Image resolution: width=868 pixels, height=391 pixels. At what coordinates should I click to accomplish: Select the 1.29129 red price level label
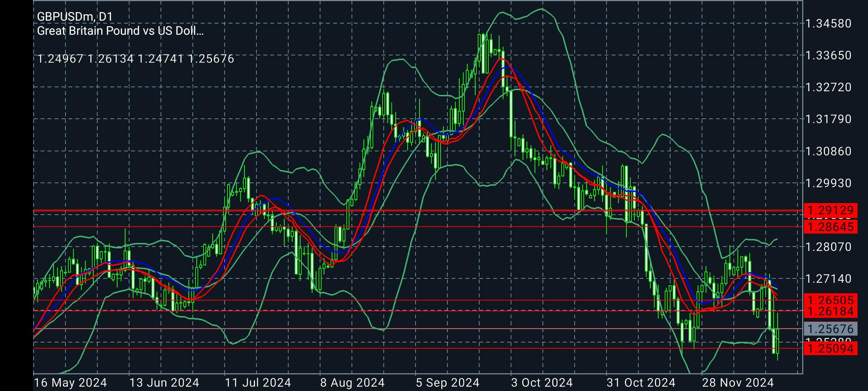(830, 210)
